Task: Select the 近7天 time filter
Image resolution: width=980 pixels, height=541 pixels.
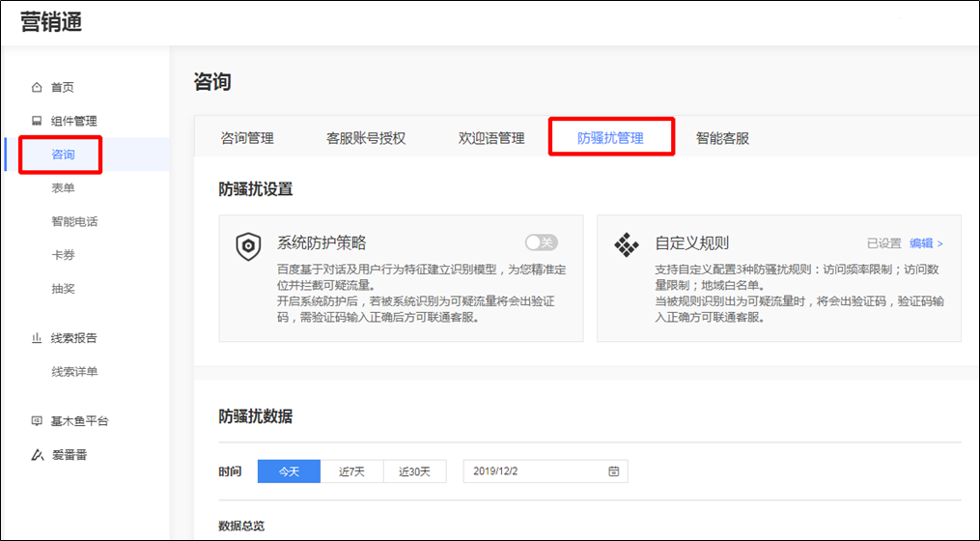Action: point(351,471)
